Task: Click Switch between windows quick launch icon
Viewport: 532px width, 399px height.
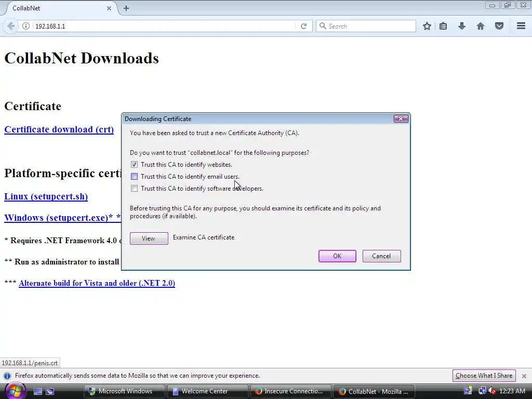Action: (50, 392)
